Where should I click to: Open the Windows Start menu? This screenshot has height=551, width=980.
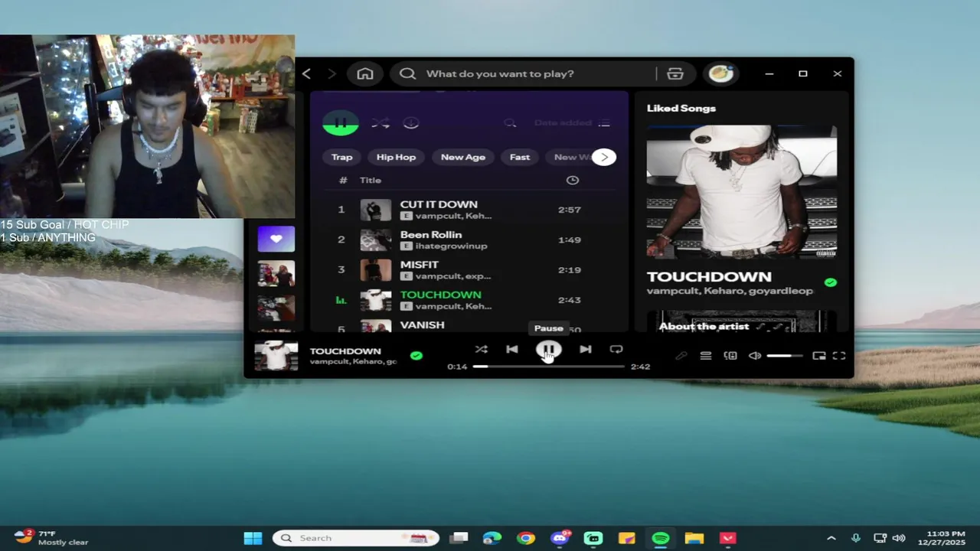tap(253, 538)
